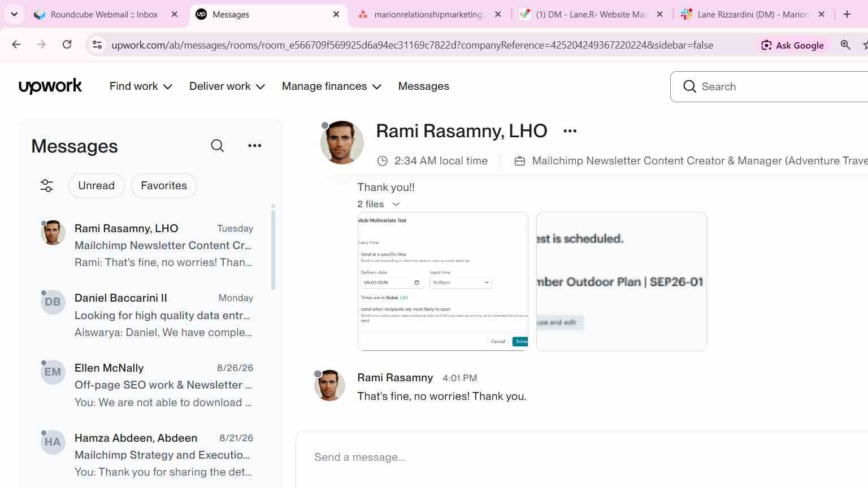Expand the Find work dropdown menu
This screenshot has width=868, height=488.
tap(141, 86)
